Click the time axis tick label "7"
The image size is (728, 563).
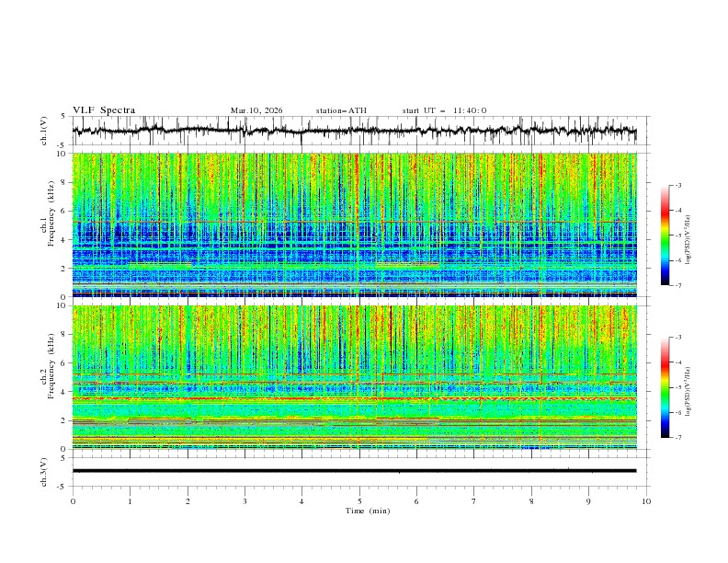point(474,501)
